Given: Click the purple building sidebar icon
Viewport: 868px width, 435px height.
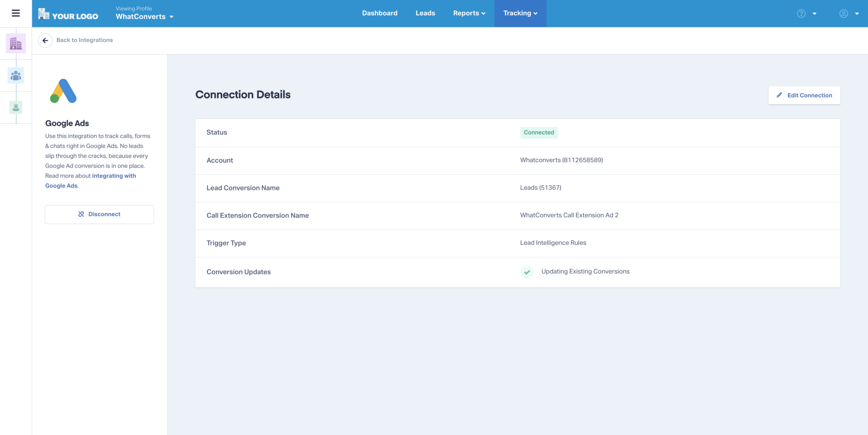Looking at the screenshot, I should [16, 43].
